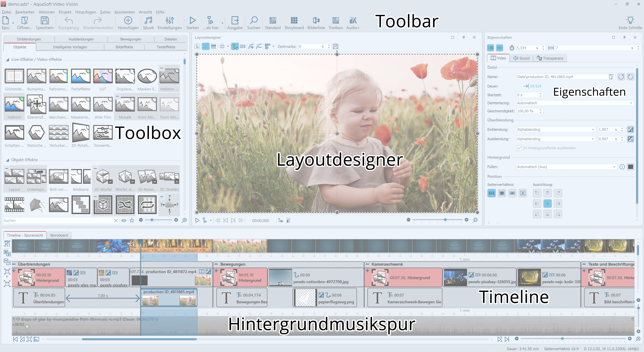
Task: Select center alignment in Ausrichtung grid
Action: pos(547,204)
